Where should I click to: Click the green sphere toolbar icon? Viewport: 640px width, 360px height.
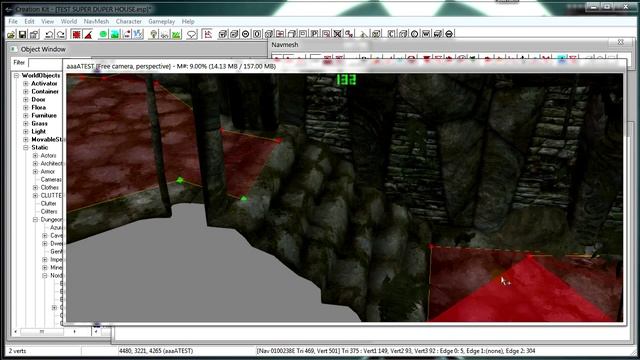tap(103, 34)
